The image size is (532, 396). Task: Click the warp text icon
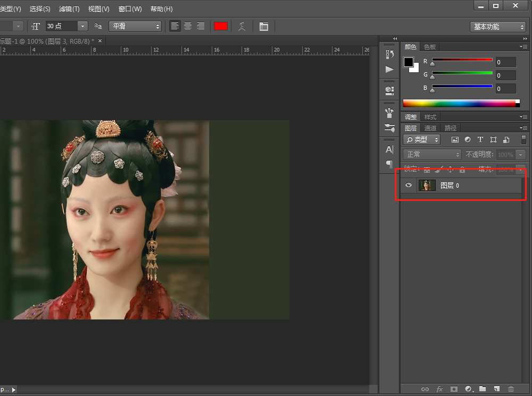point(242,26)
